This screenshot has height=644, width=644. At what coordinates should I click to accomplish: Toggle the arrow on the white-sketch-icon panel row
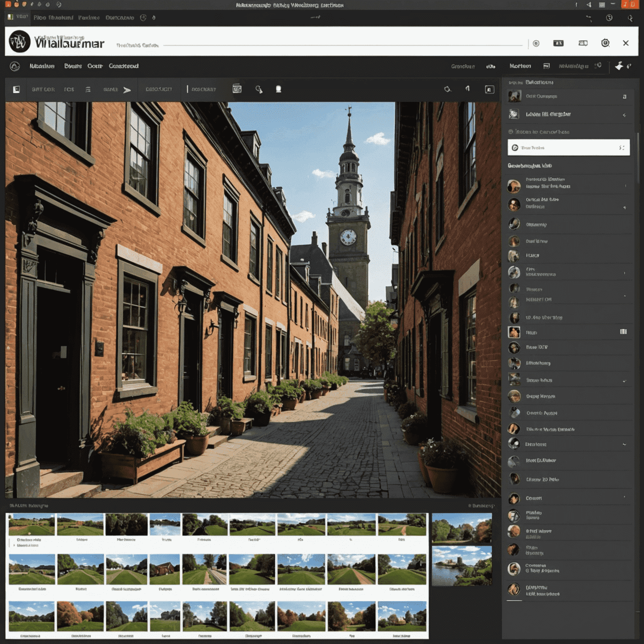[624, 115]
